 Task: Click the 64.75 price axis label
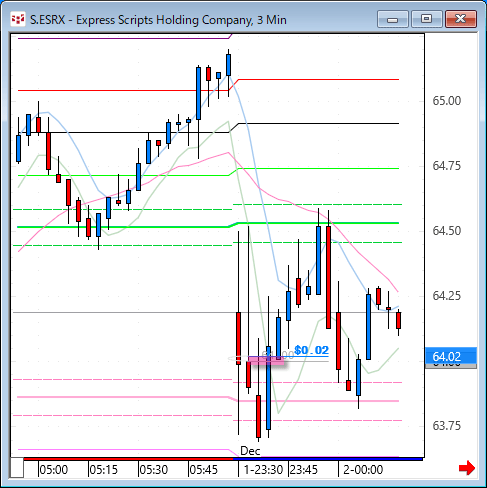[446, 166]
